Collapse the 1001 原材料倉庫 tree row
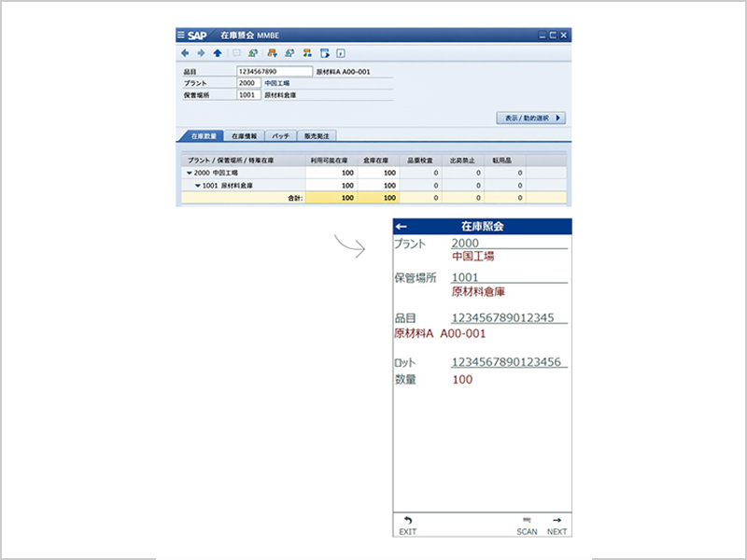 (x=198, y=185)
